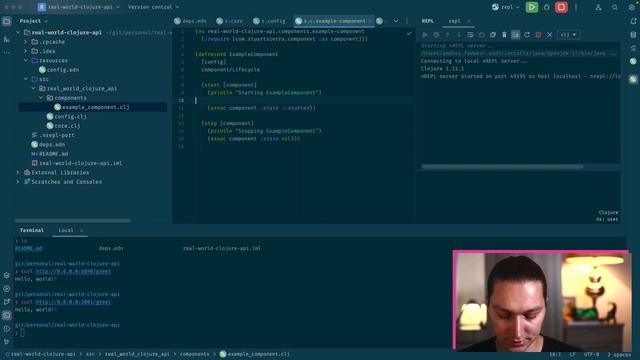This screenshot has width=640, height=360.
Task: Click the red Stop REPL square icon
Action: (x=538, y=35)
